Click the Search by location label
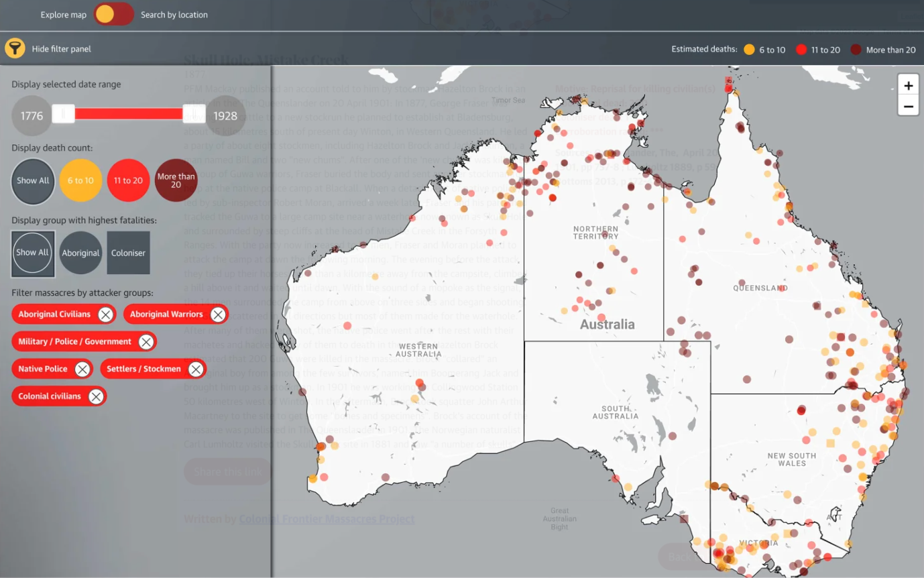Screen dimensions: 924x578 click(174, 15)
